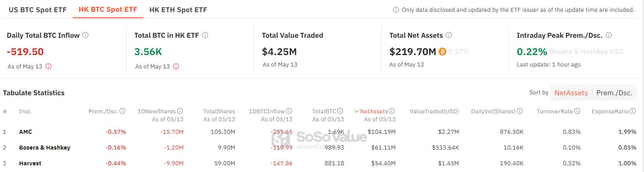Click 1DBTCInflow column header
This screenshot has width=644, height=172.
(x=266, y=111)
